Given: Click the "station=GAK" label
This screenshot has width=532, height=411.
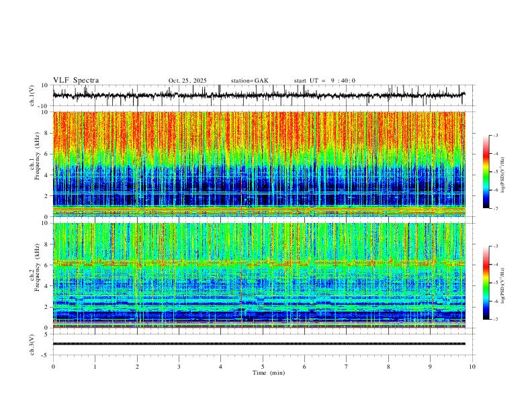Looking at the screenshot, I should (249, 81).
